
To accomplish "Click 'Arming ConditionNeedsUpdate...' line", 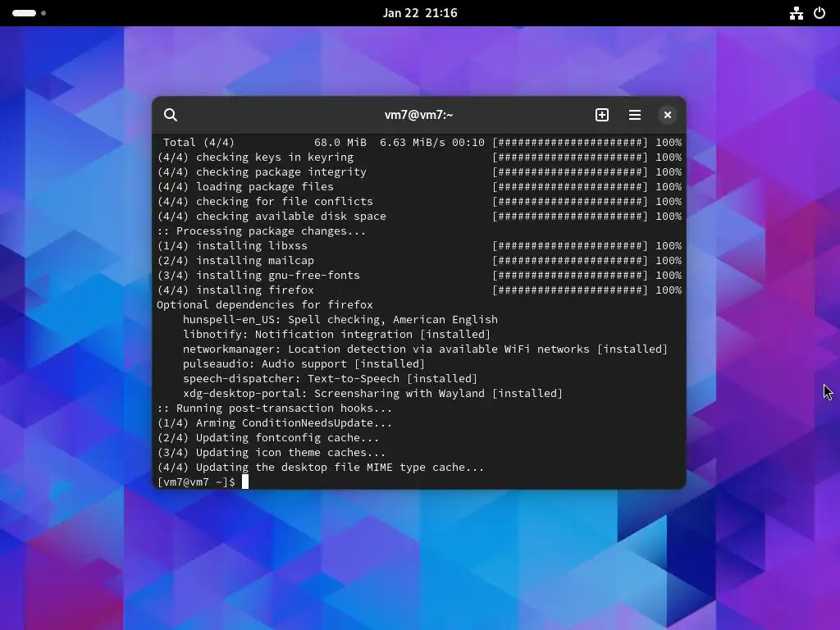I will click(274, 422).
